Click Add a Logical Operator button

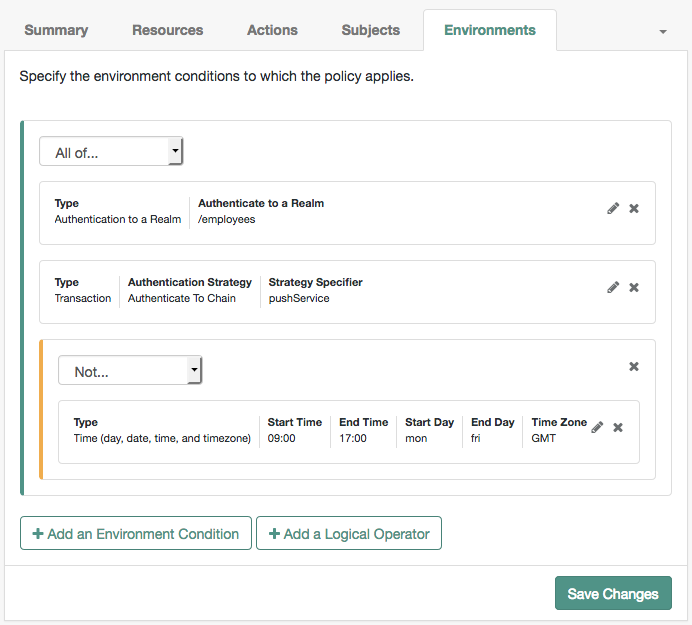pyautogui.click(x=349, y=533)
